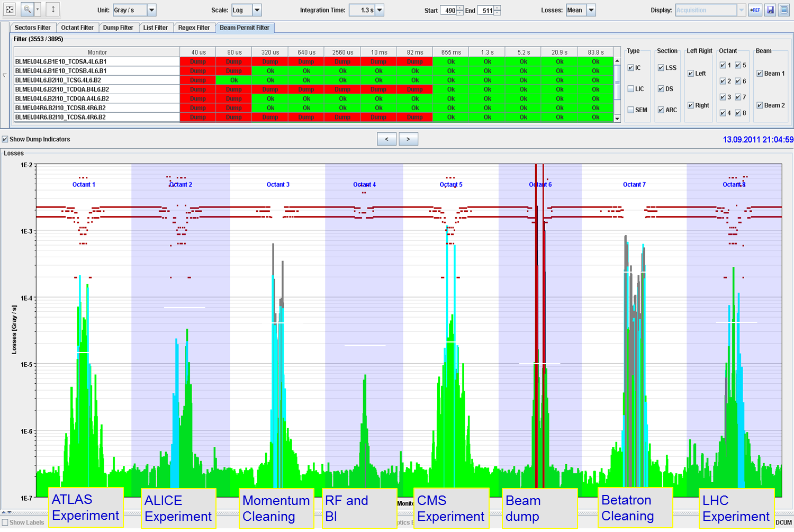Image resolution: width=794 pixels, height=532 pixels.
Task: Click the 83.8 s column header
Action: point(595,52)
